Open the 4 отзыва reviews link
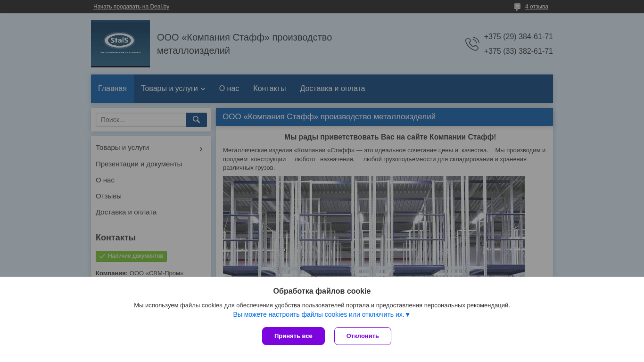 tap(537, 7)
